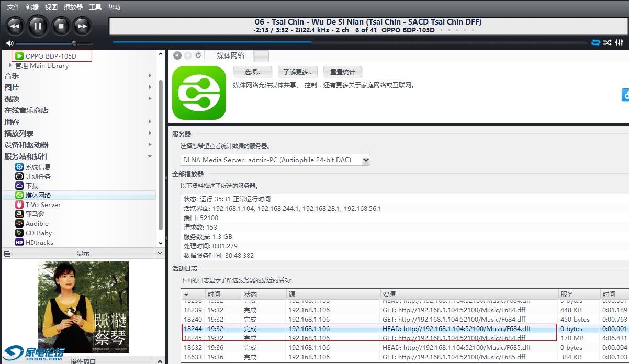The height and width of the screenshot is (364, 629).
Task: Expand the 视频 section arrow
Action: (150, 99)
